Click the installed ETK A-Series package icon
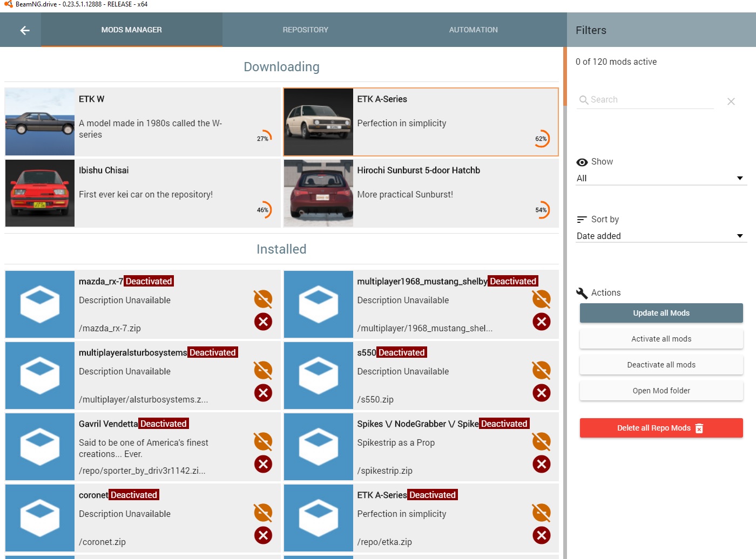The image size is (756, 559). coord(319,518)
